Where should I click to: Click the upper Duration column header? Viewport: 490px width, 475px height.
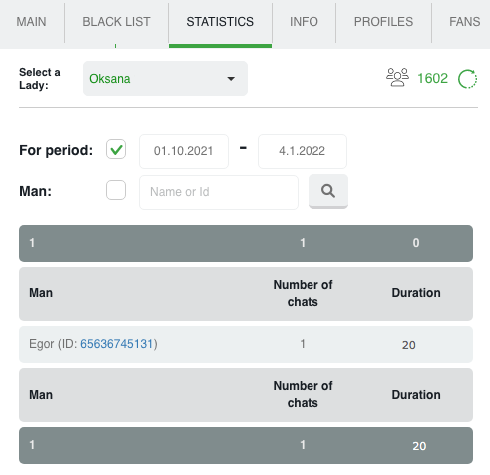pos(416,293)
